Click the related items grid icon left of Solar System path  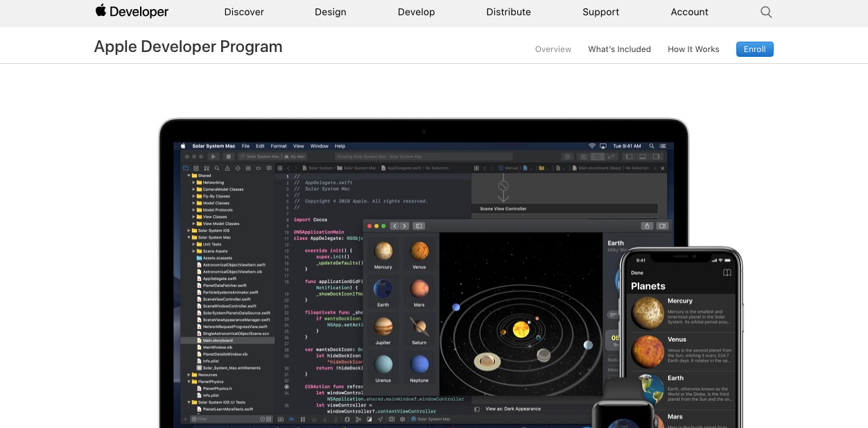(x=280, y=168)
